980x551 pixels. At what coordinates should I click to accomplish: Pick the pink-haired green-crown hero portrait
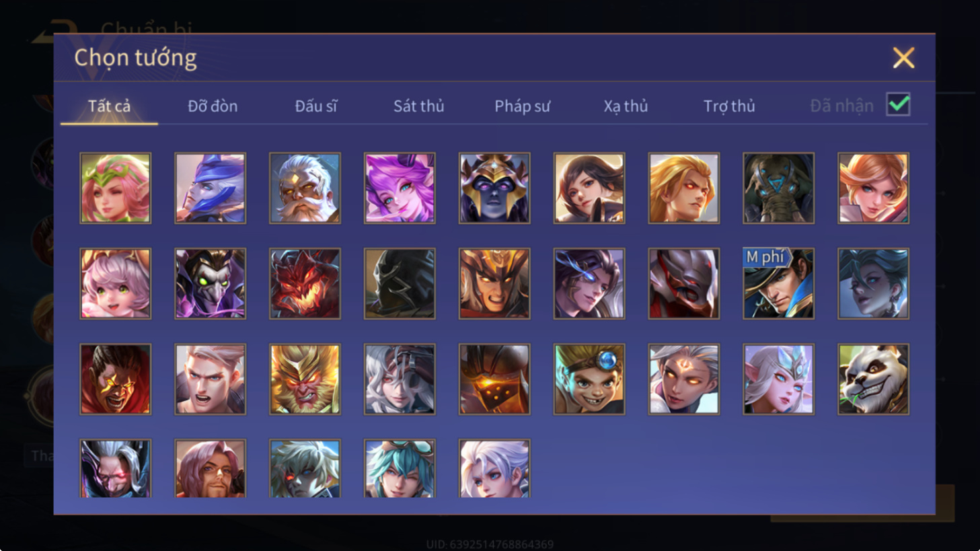click(115, 188)
